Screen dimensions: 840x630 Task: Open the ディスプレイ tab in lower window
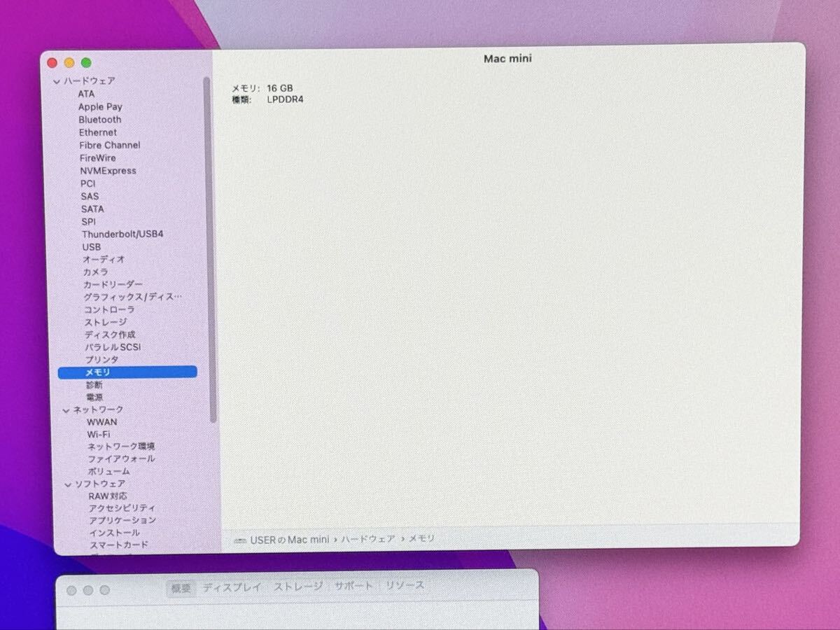[232, 587]
